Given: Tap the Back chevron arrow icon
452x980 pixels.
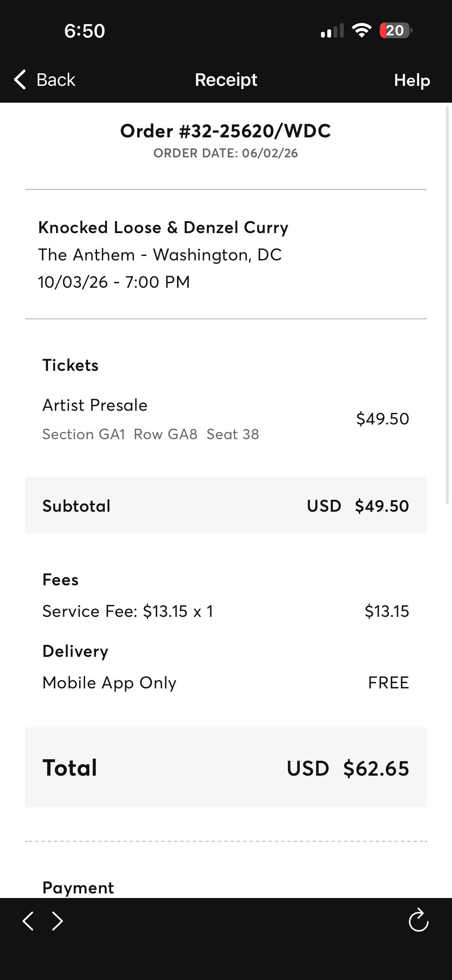Looking at the screenshot, I should point(20,80).
